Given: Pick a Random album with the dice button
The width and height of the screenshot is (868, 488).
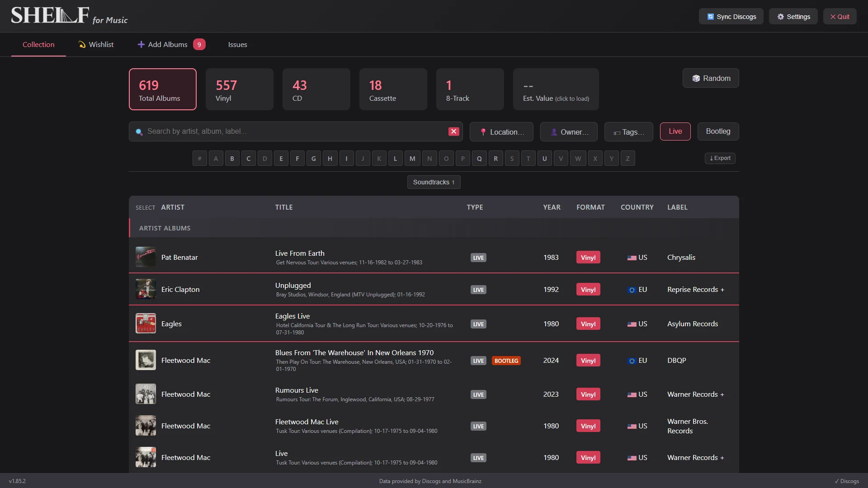Looking at the screenshot, I should click(x=711, y=78).
